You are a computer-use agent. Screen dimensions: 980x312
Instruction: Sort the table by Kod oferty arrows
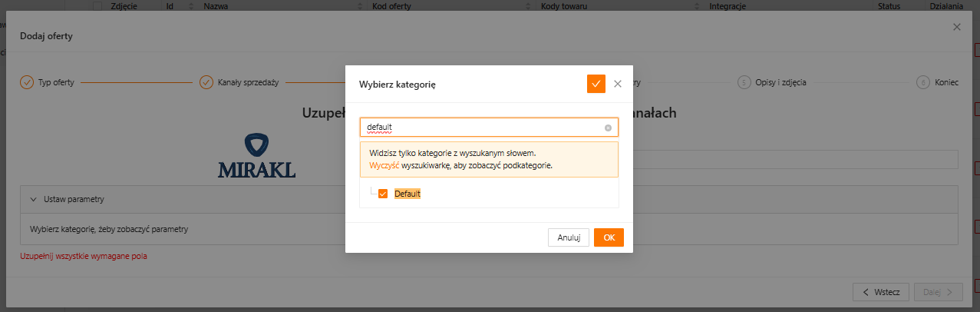tap(528, 6)
